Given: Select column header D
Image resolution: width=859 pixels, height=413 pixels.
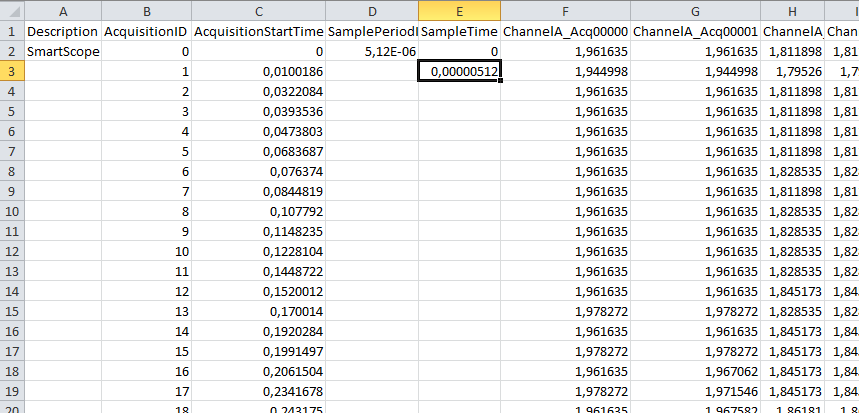Looking at the screenshot, I should (x=372, y=10).
